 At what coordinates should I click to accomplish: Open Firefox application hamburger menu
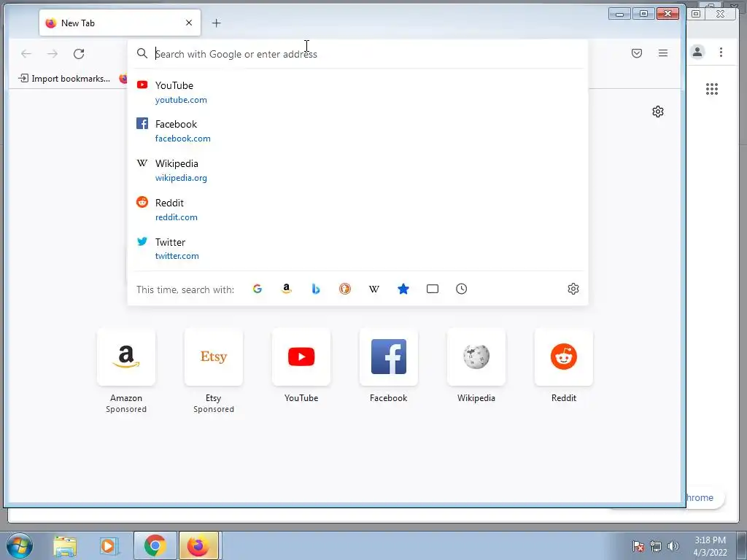tap(662, 53)
